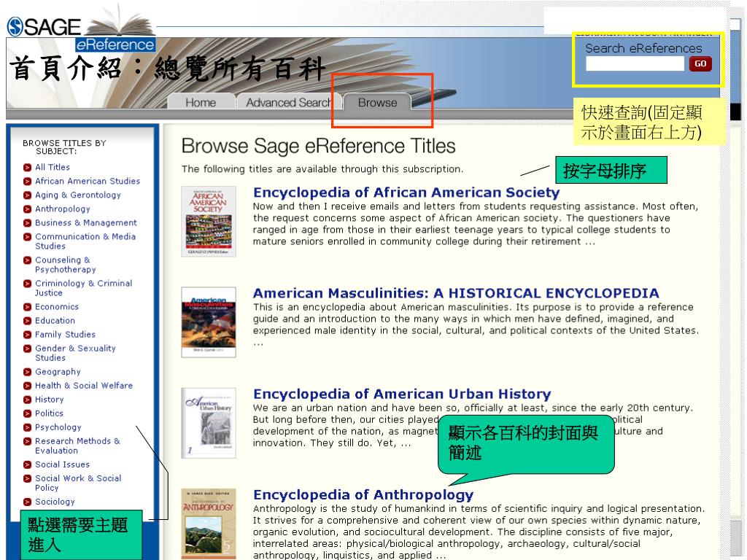Click the American Masculinities book cover

[209, 322]
